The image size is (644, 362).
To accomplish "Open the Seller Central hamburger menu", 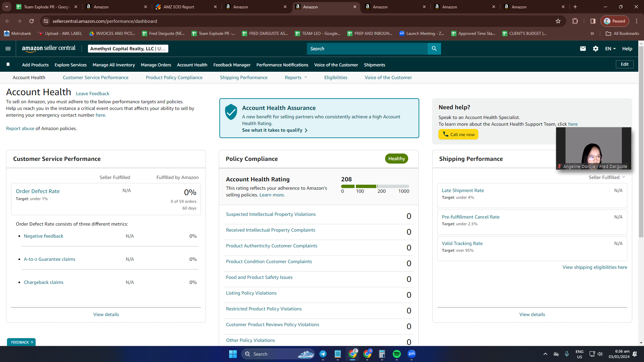I will pyautogui.click(x=8, y=49).
